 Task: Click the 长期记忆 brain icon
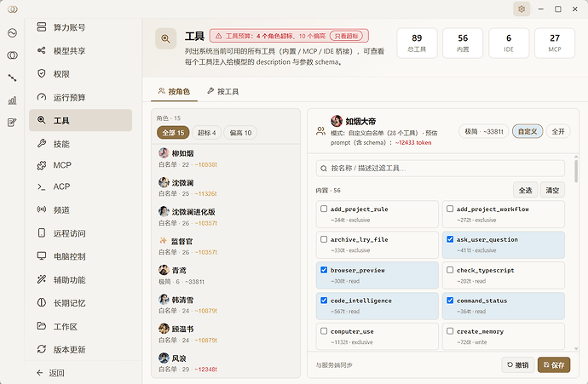(x=42, y=302)
